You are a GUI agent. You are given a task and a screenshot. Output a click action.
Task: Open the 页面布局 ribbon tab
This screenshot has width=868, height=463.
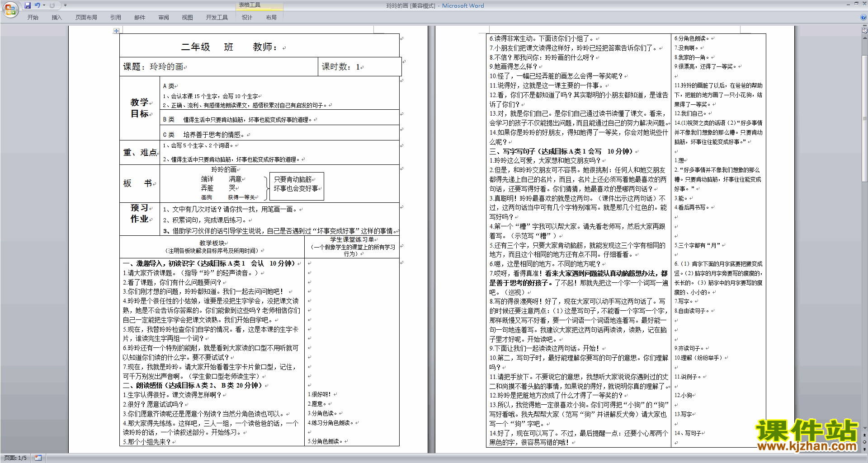(86, 18)
